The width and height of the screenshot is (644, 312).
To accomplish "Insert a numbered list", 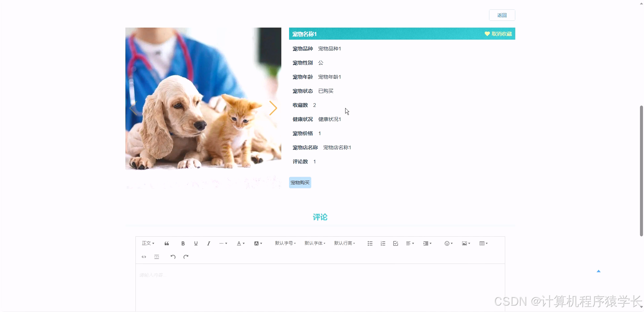I will pos(383,243).
